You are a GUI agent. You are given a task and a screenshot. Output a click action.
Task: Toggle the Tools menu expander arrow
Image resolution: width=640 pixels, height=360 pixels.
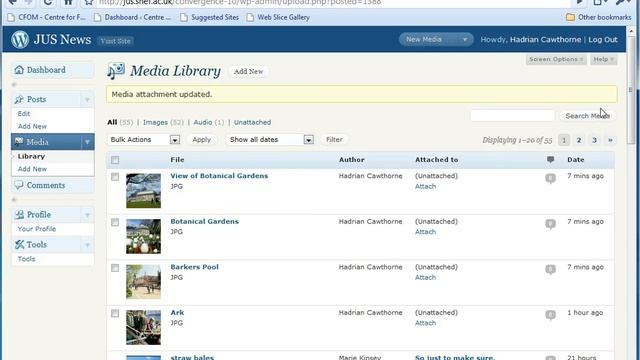pos(87,245)
